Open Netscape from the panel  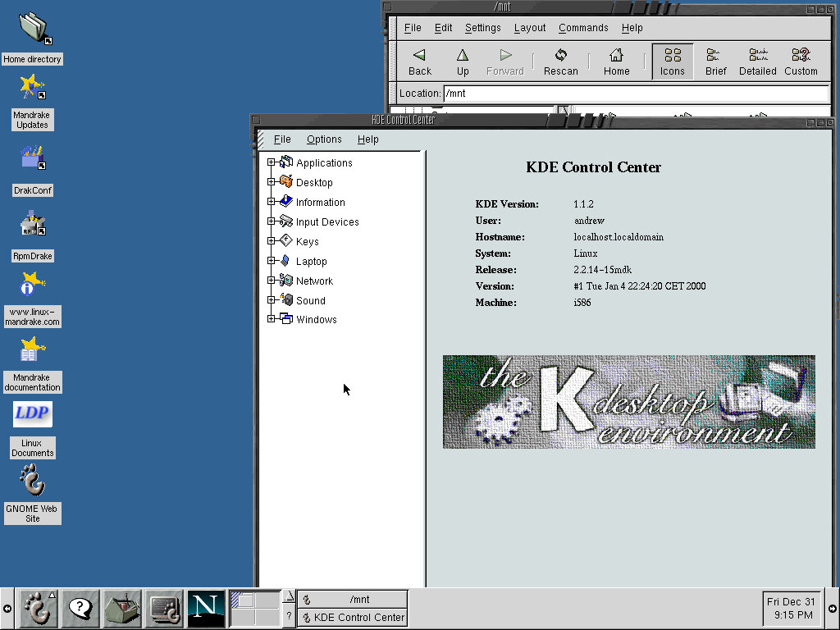click(205, 609)
